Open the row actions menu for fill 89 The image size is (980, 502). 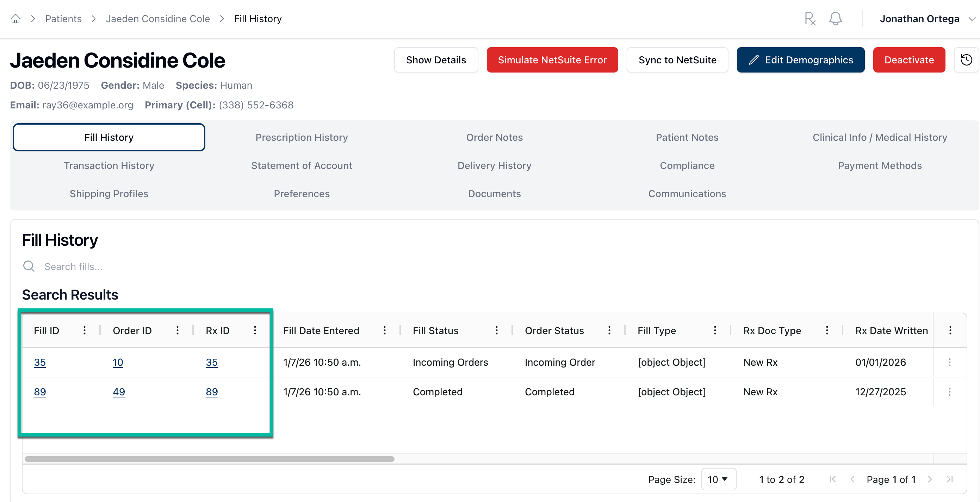950,392
